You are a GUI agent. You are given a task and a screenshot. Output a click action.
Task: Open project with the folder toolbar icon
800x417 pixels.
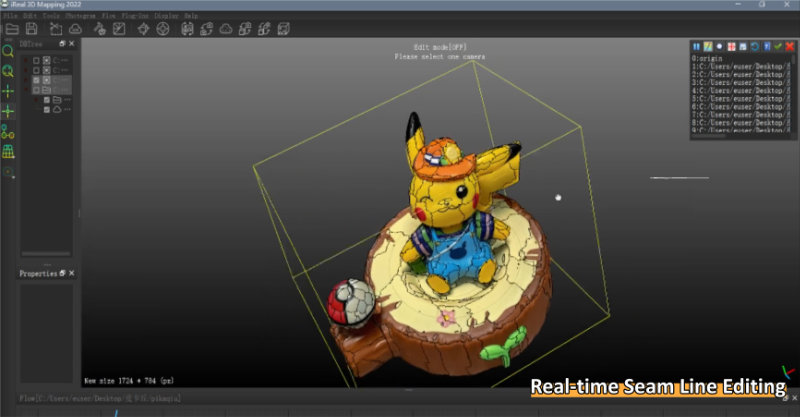coord(12,29)
